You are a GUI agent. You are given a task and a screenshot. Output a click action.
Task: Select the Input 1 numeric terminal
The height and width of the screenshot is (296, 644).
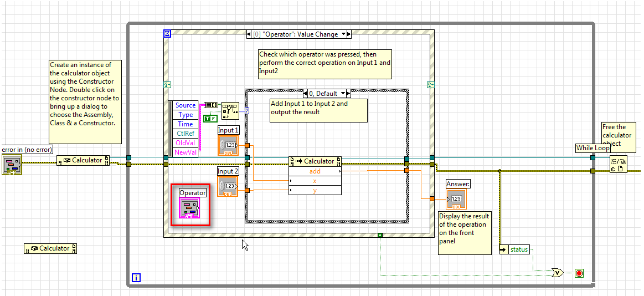click(228, 145)
